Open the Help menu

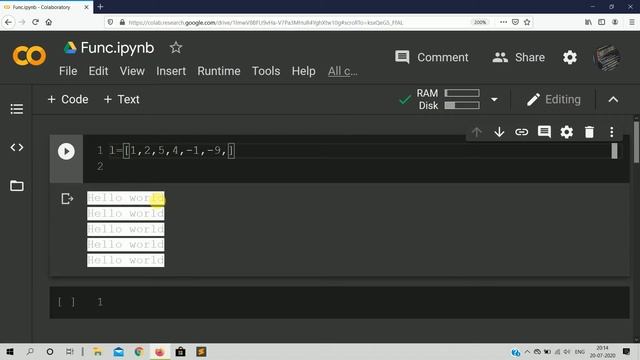(303, 71)
